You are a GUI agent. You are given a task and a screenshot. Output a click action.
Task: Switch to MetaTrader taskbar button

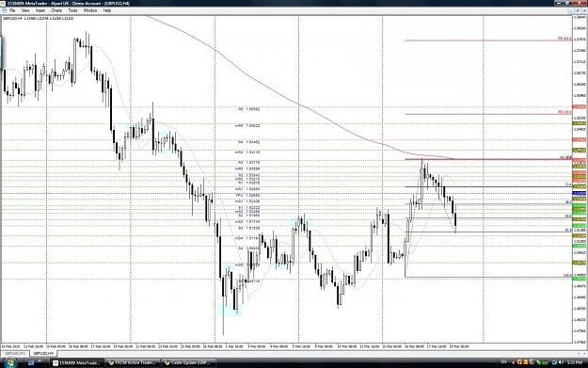tap(76, 362)
